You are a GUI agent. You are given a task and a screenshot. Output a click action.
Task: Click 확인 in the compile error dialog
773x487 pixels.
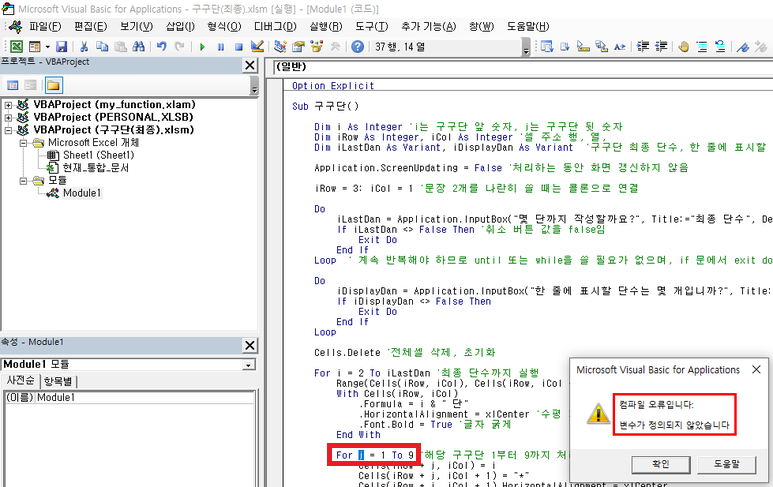[x=661, y=464]
